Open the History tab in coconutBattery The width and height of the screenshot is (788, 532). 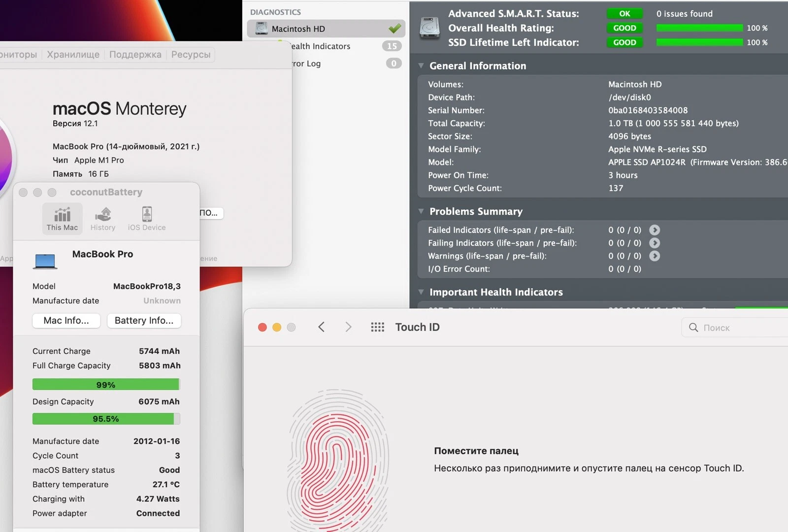coord(103,218)
